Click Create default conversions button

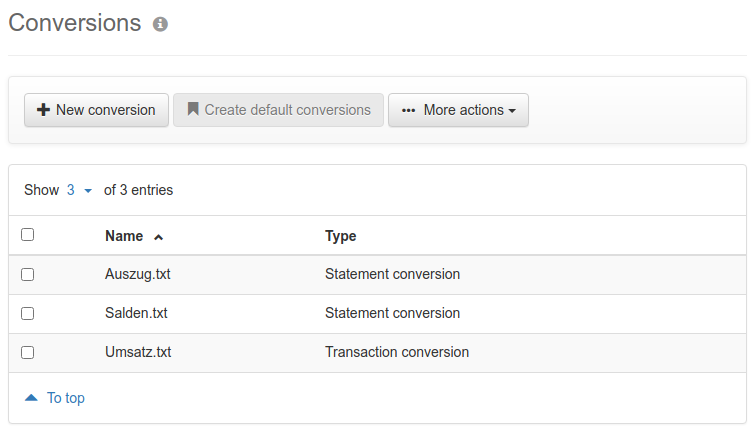(278, 110)
